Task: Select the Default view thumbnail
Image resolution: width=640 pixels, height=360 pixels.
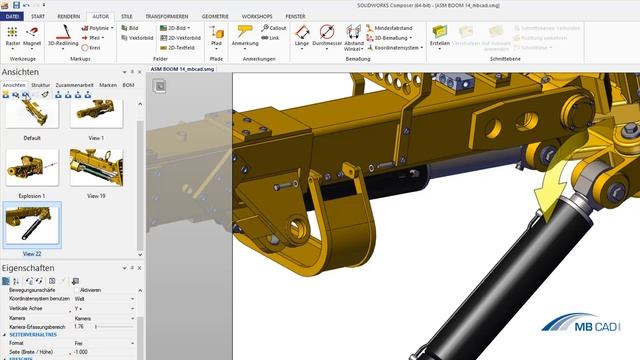Action: (32, 114)
